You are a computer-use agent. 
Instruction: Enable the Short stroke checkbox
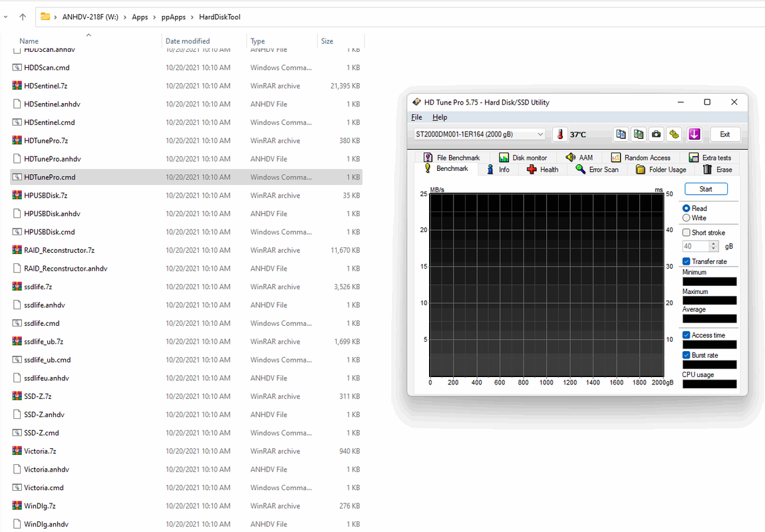[x=686, y=233]
